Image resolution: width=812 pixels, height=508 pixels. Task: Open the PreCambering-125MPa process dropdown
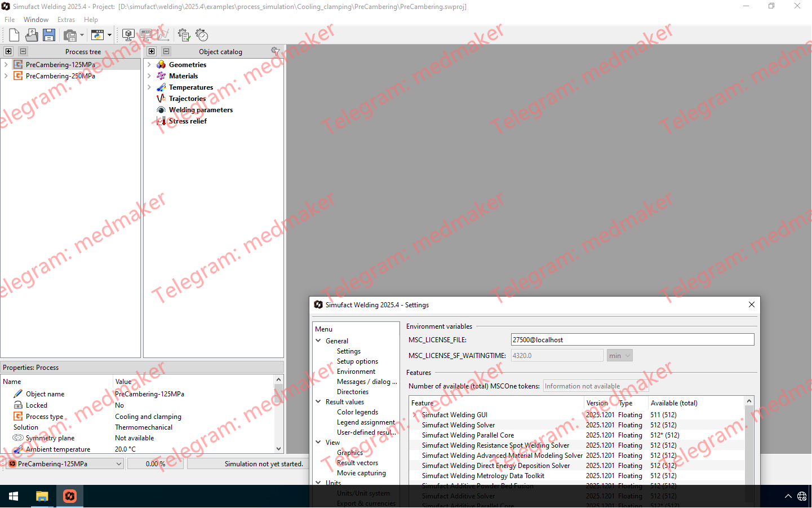(x=119, y=464)
